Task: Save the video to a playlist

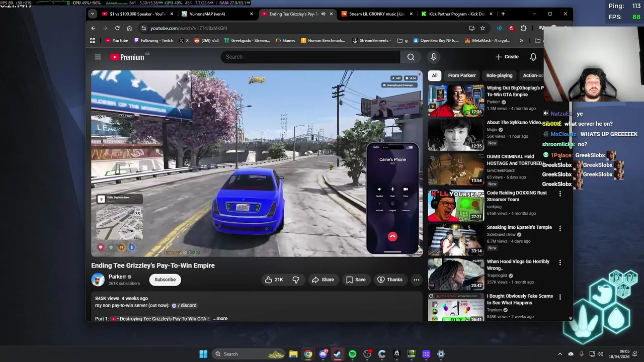Action: (x=355, y=280)
